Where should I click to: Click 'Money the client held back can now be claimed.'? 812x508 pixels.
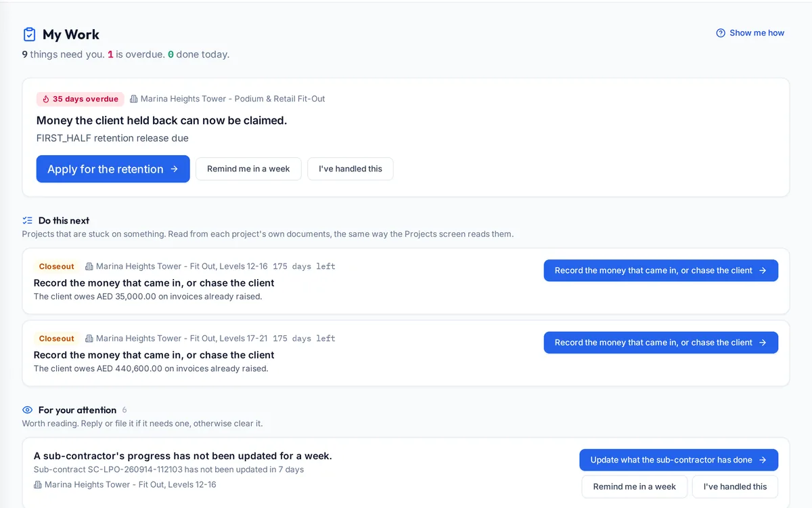[162, 121]
